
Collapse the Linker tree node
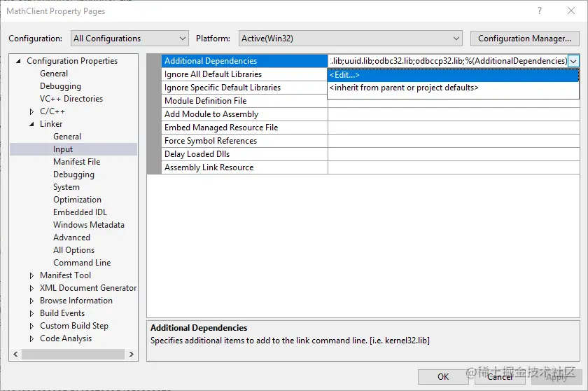click(31, 124)
